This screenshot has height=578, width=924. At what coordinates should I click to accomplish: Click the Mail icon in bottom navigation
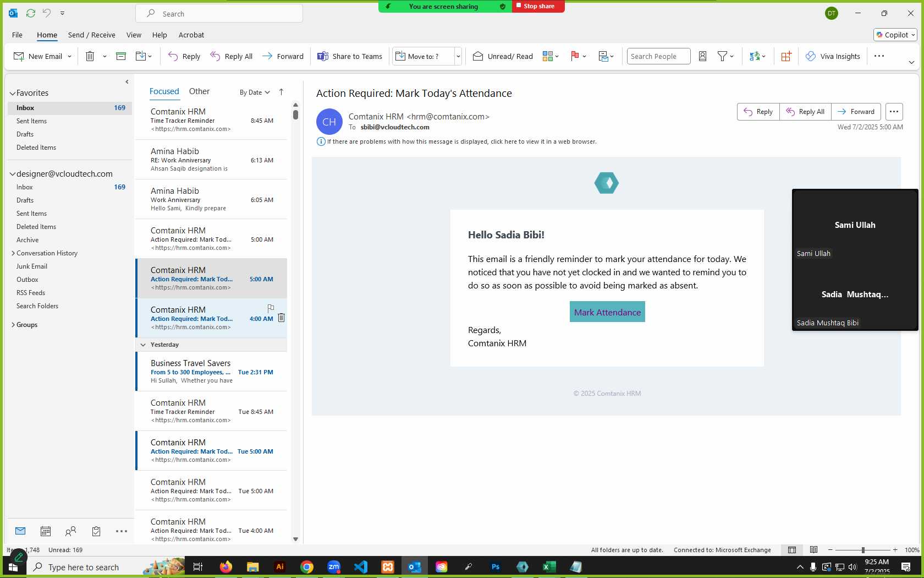[20, 531]
